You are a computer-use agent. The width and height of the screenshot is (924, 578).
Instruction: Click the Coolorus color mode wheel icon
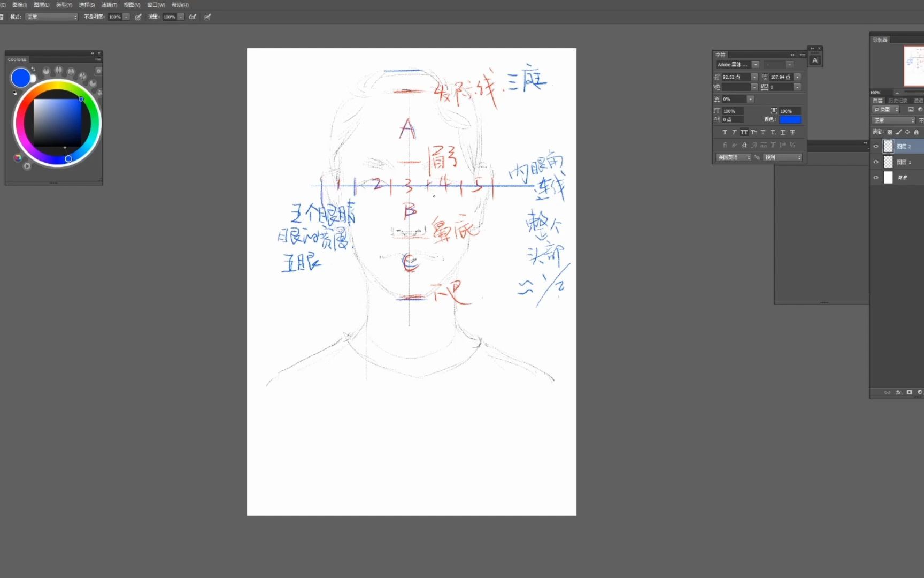point(18,158)
